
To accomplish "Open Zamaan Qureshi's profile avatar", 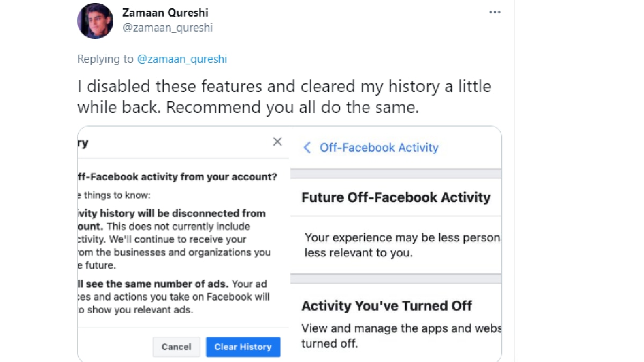I will (95, 21).
